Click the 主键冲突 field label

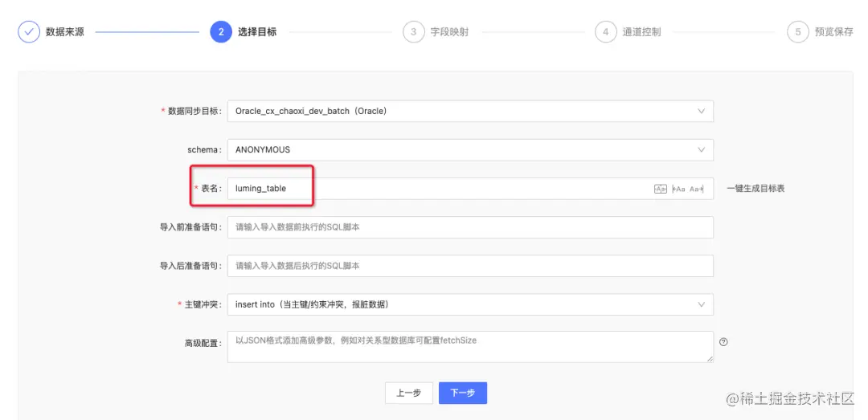(202, 304)
